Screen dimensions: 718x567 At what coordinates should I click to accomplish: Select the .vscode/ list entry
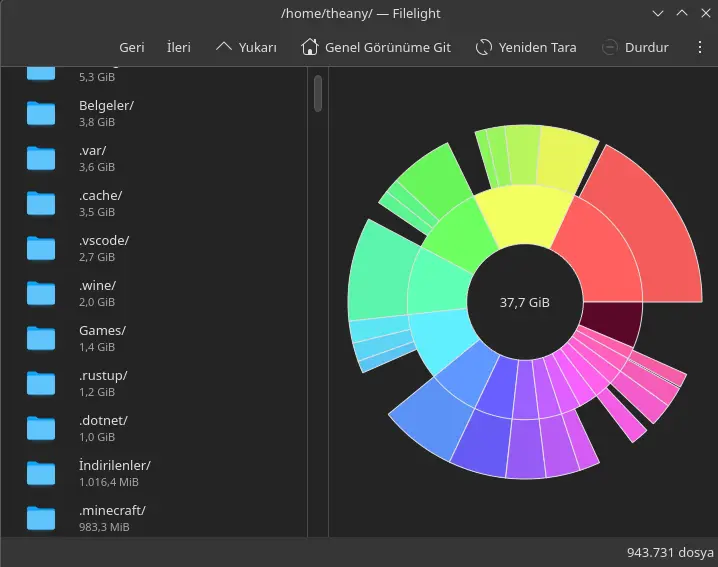tap(153, 248)
